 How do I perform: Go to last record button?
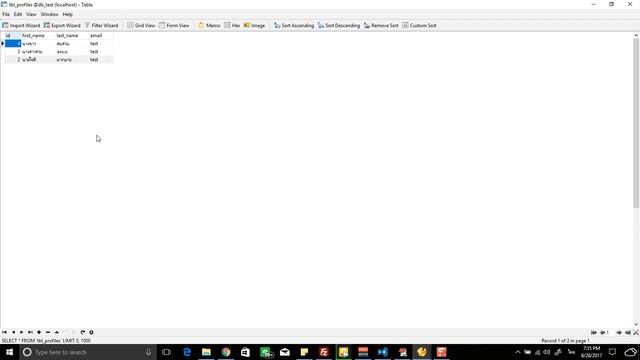point(30,332)
